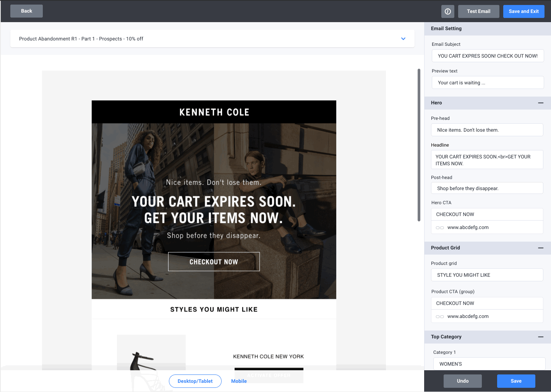The height and width of the screenshot is (392, 551).
Task: Edit the Email Subject field
Action: point(488,56)
